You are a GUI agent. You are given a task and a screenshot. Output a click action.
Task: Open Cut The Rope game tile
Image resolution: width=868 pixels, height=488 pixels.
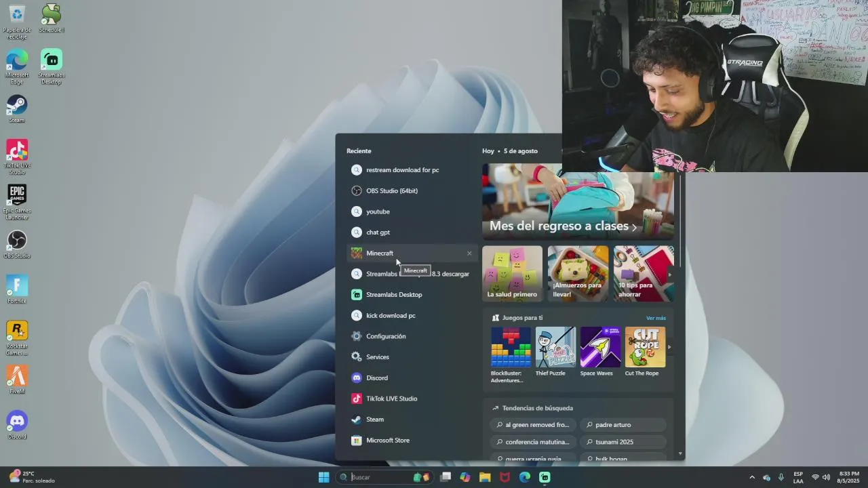click(x=644, y=352)
